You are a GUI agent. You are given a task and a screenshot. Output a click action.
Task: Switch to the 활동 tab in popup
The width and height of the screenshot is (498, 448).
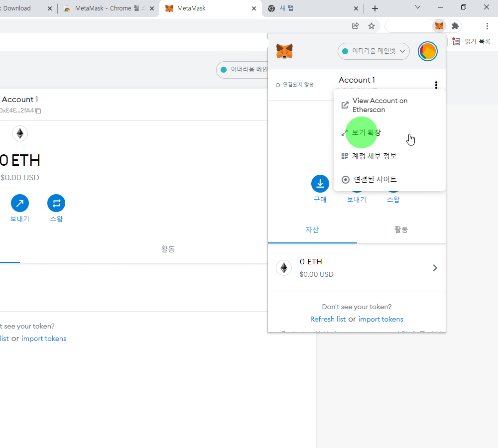point(401,229)
